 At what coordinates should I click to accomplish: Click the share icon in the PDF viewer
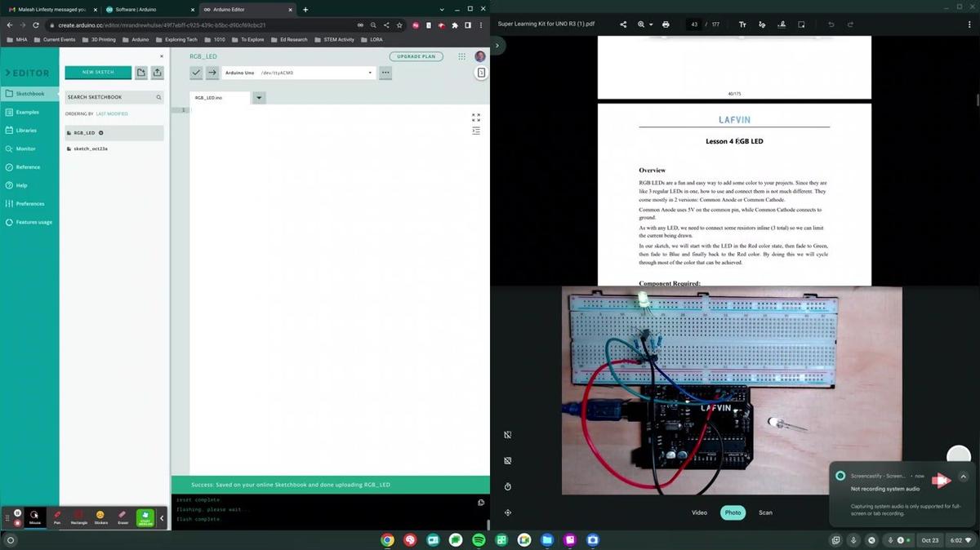point(623,24)
